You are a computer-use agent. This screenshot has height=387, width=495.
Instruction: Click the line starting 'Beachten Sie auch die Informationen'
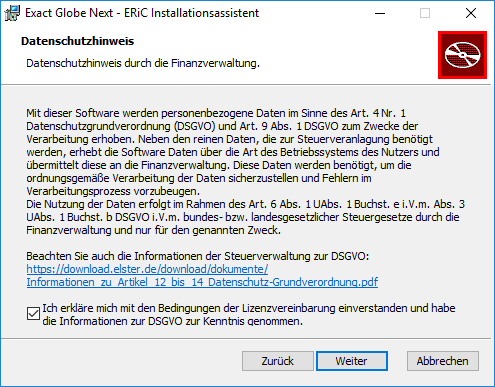(198, 256)
